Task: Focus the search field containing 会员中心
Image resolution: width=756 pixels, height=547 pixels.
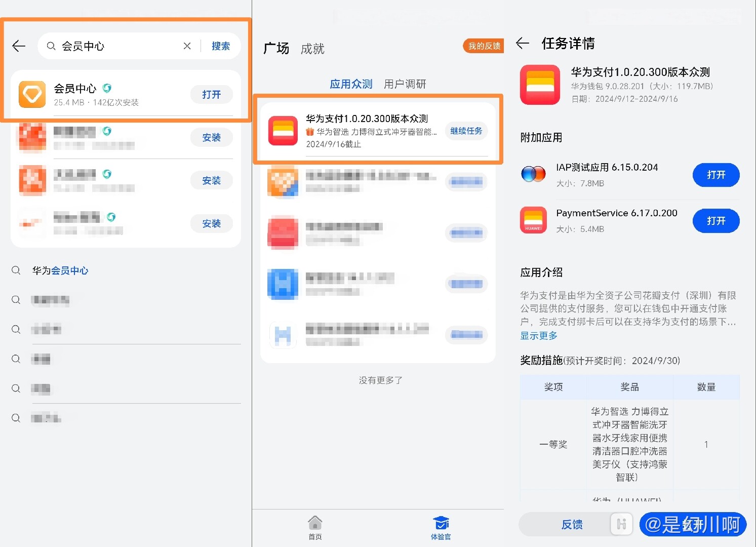Action: [x=119, y=46]
